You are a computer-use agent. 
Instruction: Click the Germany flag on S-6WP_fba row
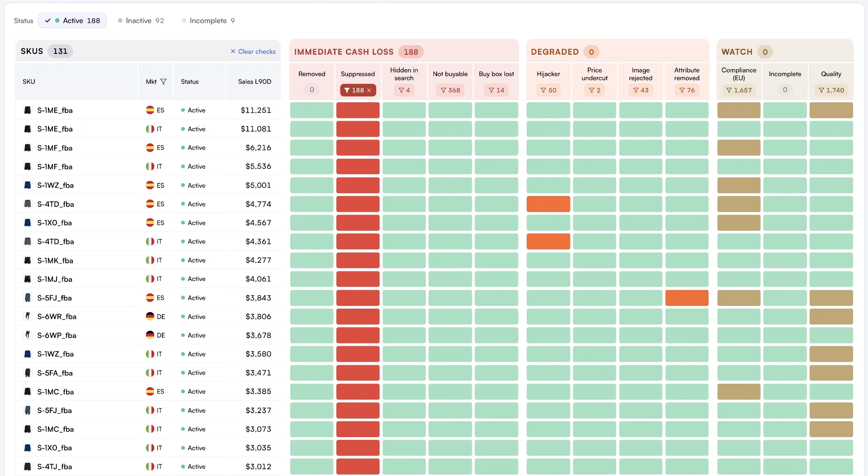pyautogui.click(x=150, y=335)
